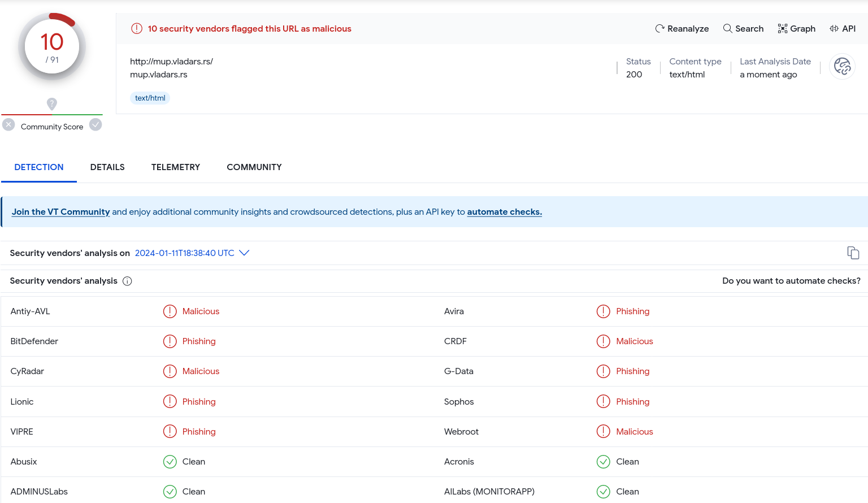Click the Antiy-AVL malicious alert icon
Image resolution: width=868 pixels, height=503 pixels.
coord(170,311)
